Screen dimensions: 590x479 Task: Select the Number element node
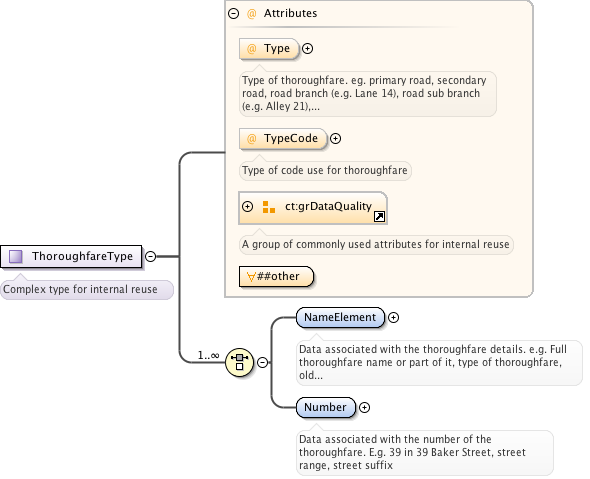326,408
